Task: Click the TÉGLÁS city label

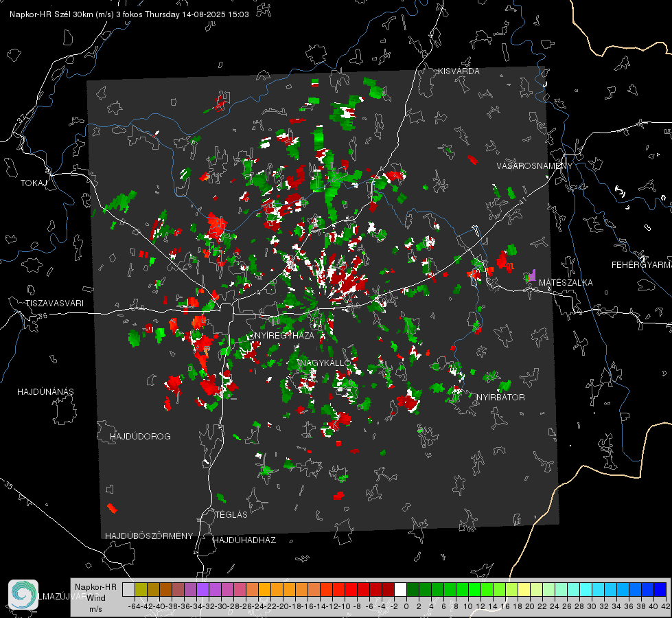Action: pos(231,515)
